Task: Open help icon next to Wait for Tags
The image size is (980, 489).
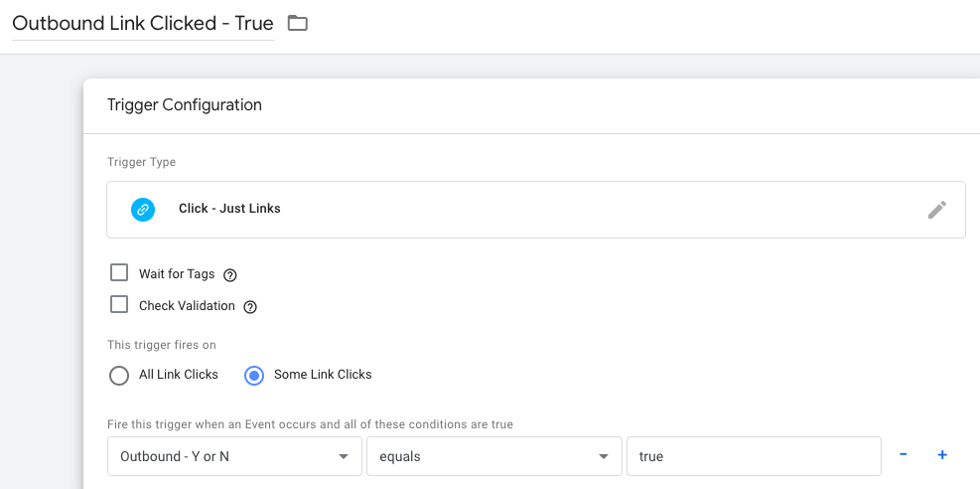Action: pos(229,275)
